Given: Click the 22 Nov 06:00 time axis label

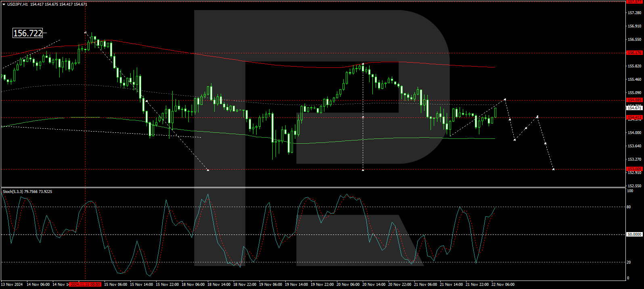Looking at the screenshot, I should (503, 285).
